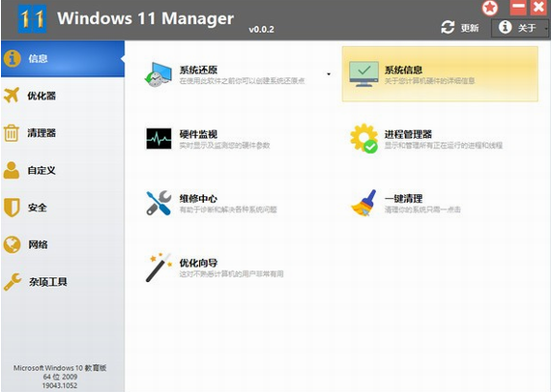This screenshot has height=392, width=551.
Task: Launch Process Manager (进程管理器) gear icon
Action: point(363,138)
